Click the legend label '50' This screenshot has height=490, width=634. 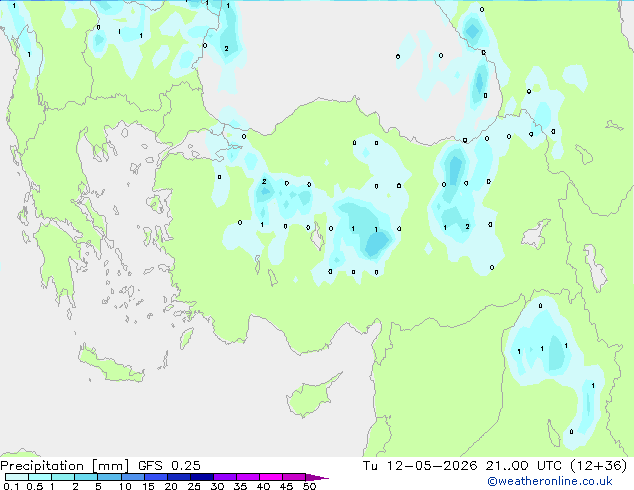(309, 486)
